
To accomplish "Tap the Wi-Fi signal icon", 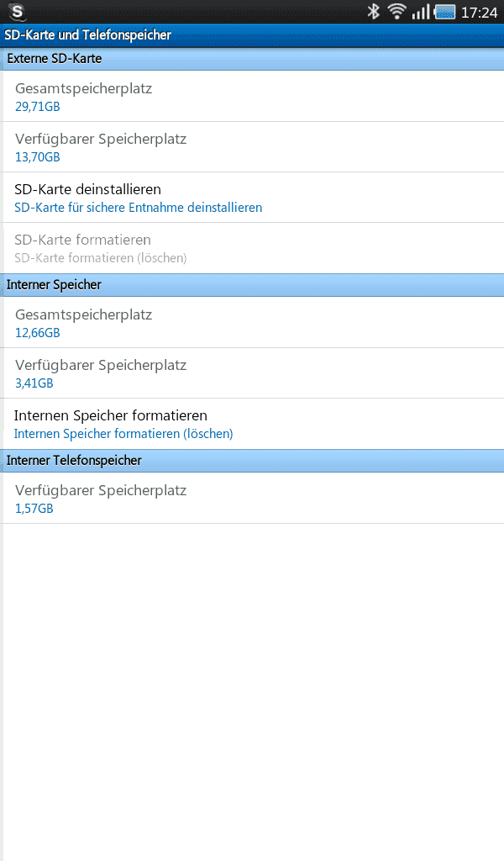I will (x=396, y=12).
